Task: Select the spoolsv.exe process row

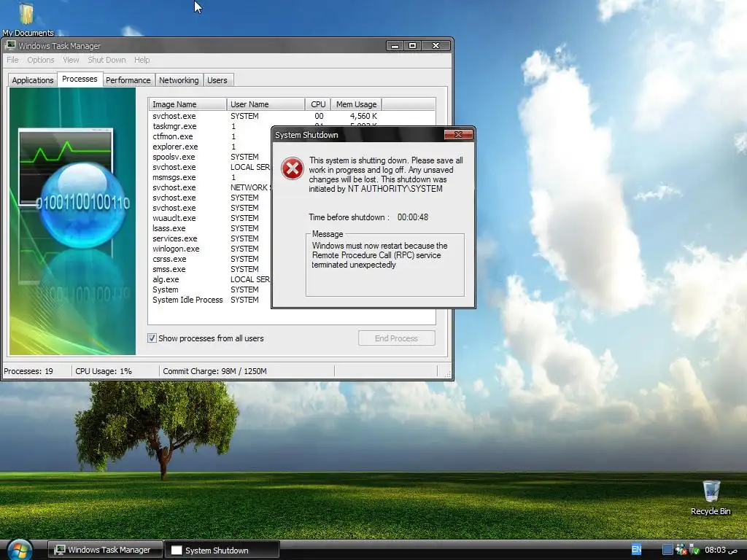Action: pyautogui.click(x=209, y=157)
